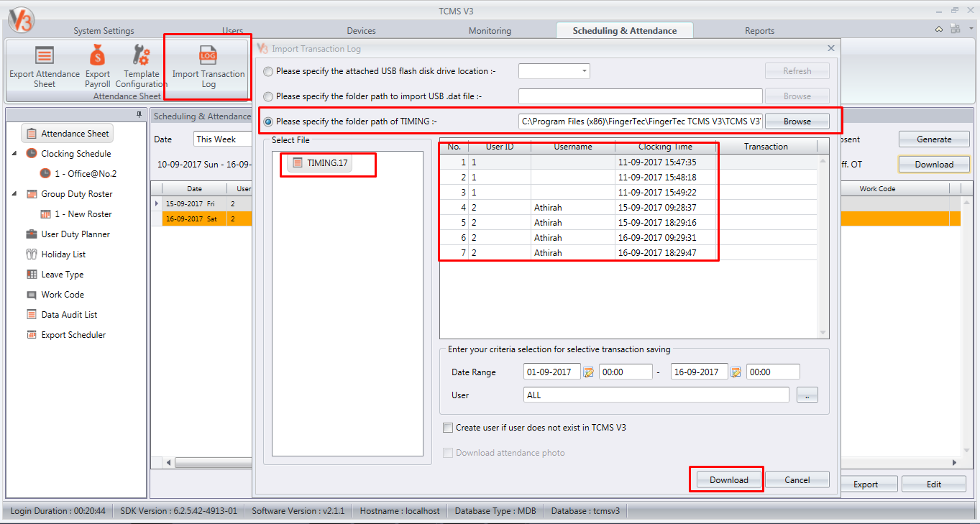Screen dimensions: 980x524
Task: Click the Holiday List flip-flops icon
Action: (32, 254)
